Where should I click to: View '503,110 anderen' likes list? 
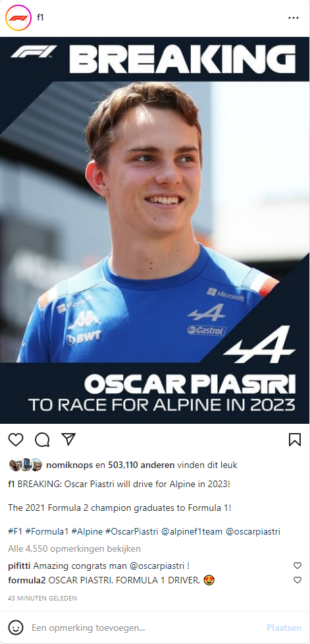141,465
